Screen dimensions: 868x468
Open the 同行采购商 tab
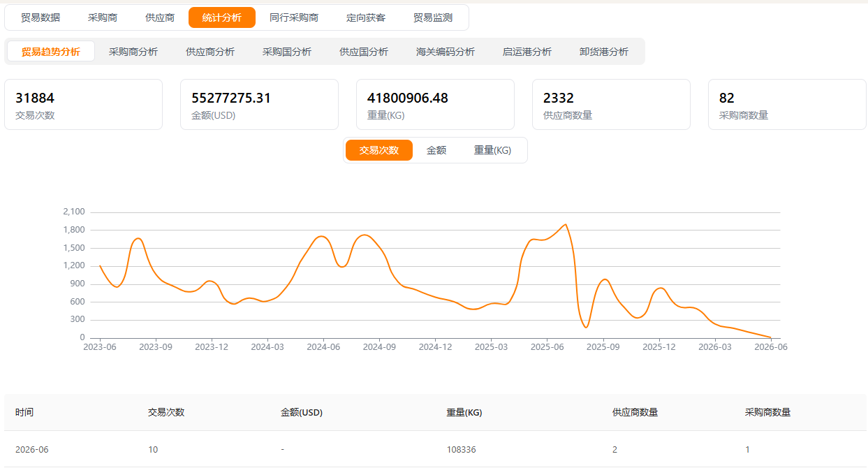pos(294,17)
